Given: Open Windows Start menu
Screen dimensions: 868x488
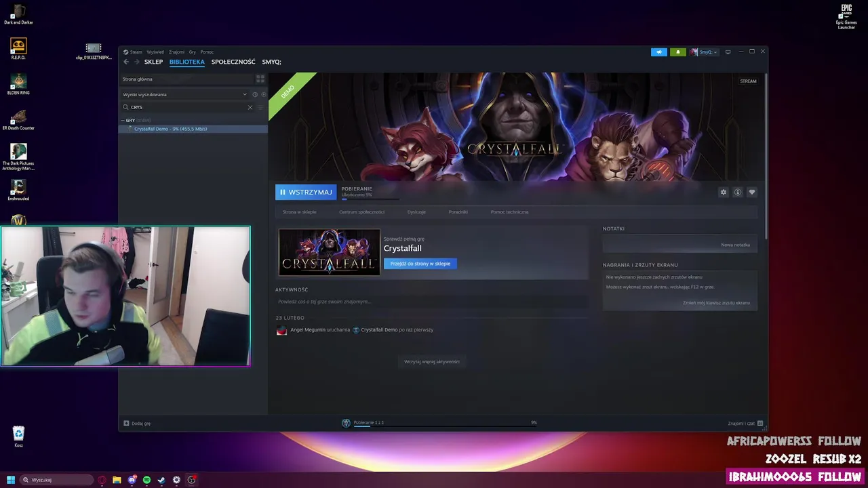Looking at the screenshot, I should pyautogui.click(x=11, y=480).
